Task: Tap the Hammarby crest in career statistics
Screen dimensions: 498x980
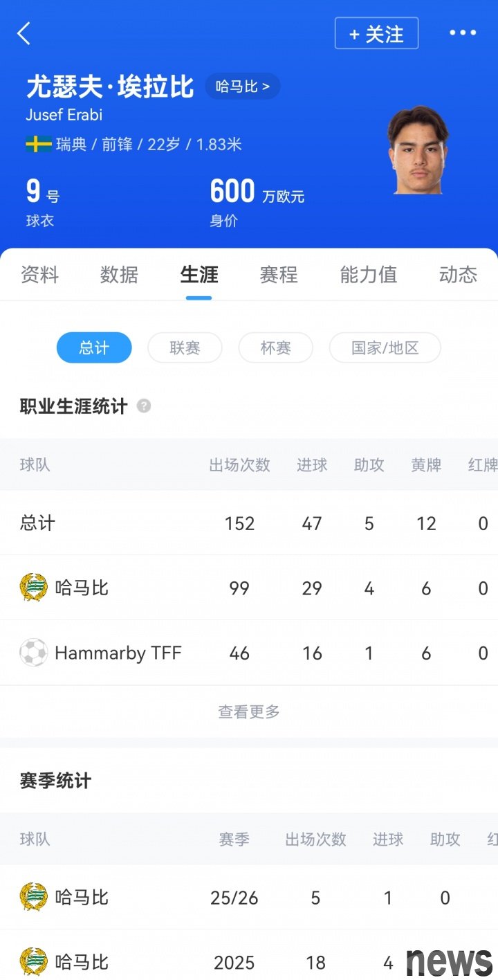Action: (x=33, y=588)
